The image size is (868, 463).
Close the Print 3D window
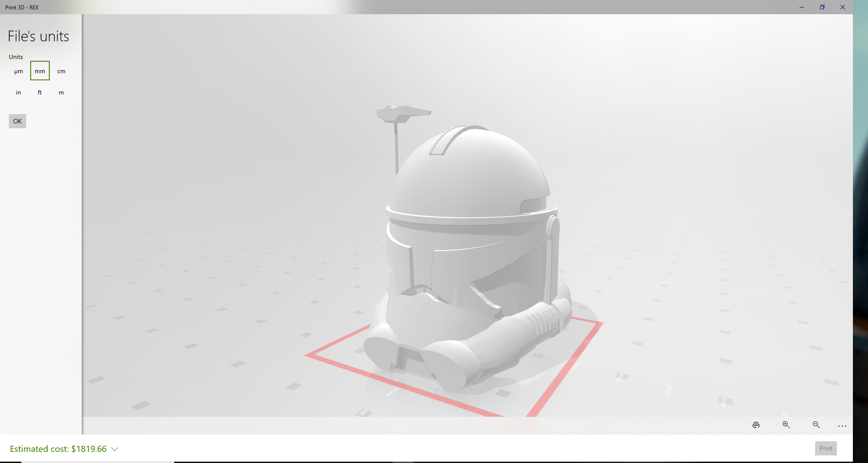843,7
